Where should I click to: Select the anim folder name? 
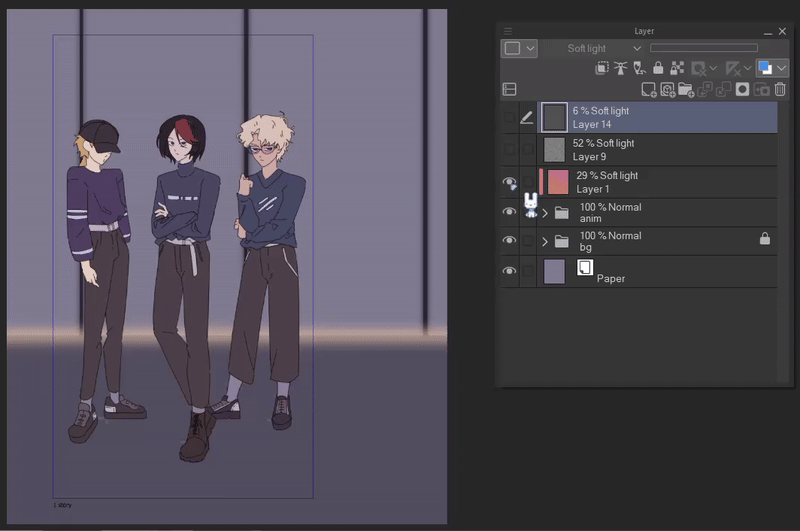click(590, 218)
